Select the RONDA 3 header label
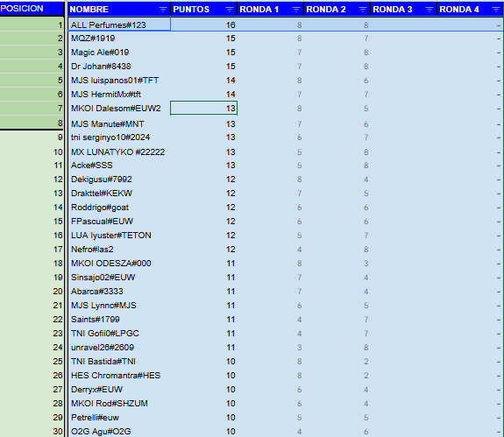 point(393,10)
